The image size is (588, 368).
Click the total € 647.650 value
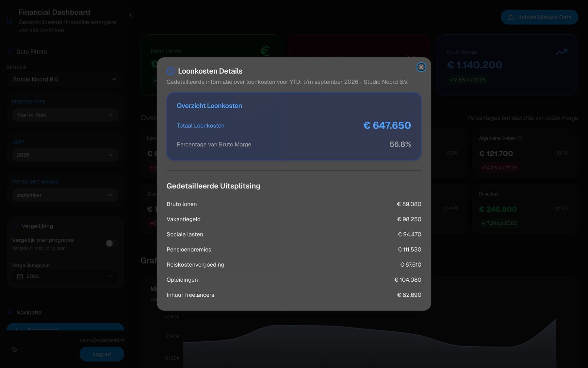pos(387,125)
